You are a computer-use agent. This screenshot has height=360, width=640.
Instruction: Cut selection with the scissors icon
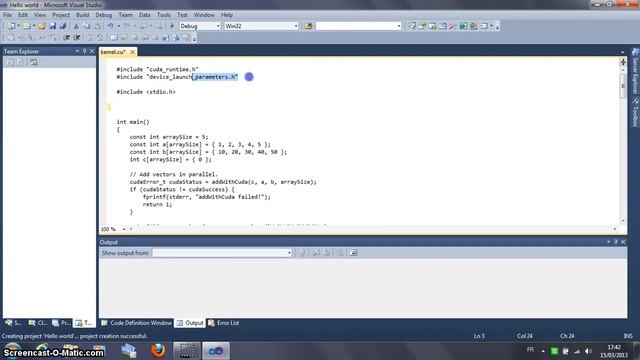tap(76, 26)
